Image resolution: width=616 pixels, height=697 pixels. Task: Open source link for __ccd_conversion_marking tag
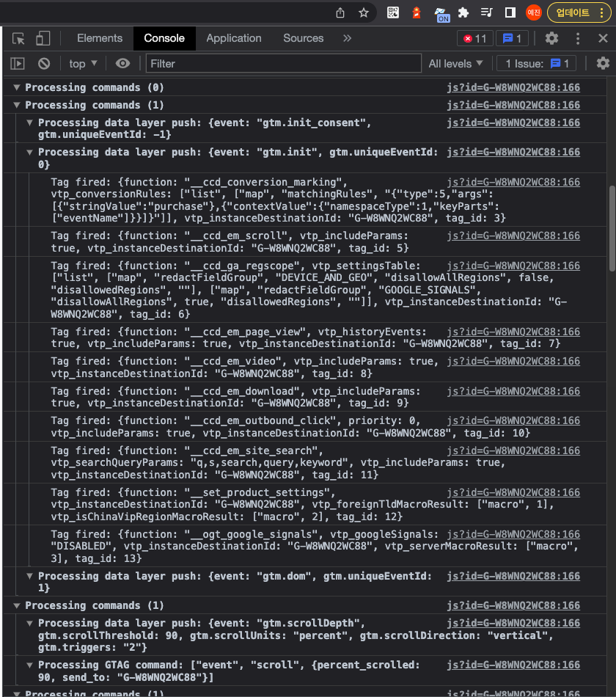(x=513, y=182)
